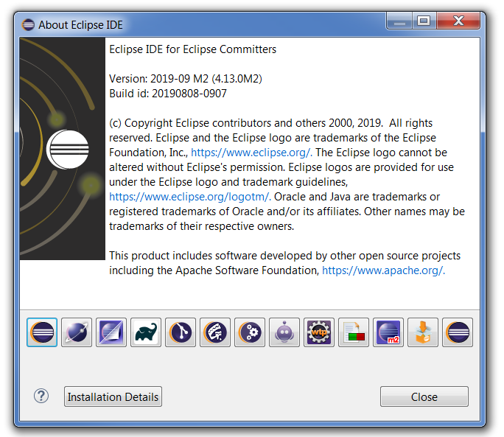The height and width of the screenshot is (437, 504).
Task: Click the Gradle elephant feature icon
Action: click(146, 332)
